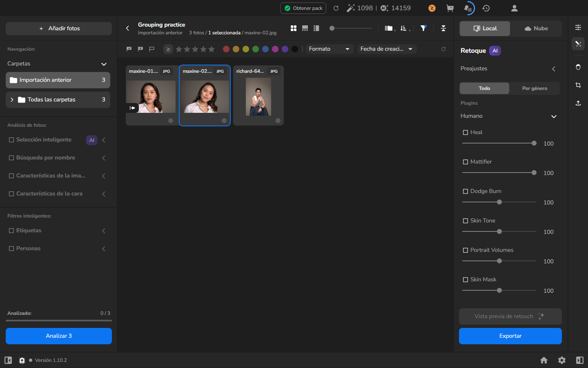Collapse the left panel with bottom-left icon

tap(8, 360)
